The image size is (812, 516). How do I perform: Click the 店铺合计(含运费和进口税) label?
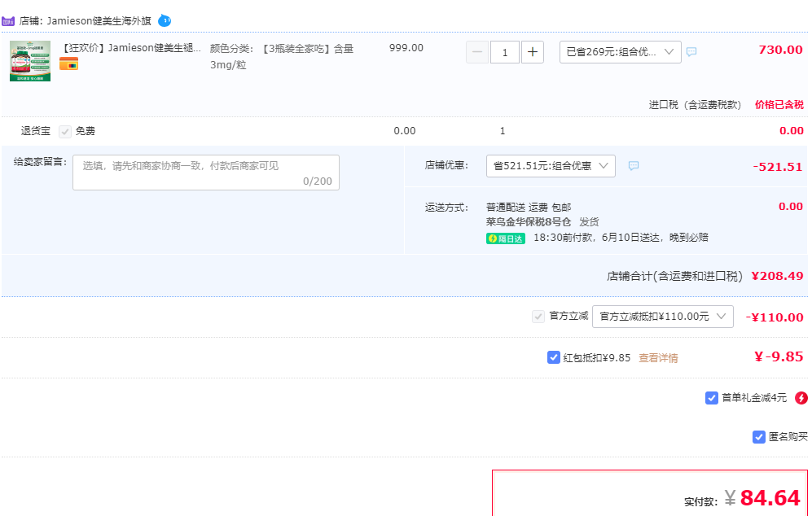click(x=675, y=277)
